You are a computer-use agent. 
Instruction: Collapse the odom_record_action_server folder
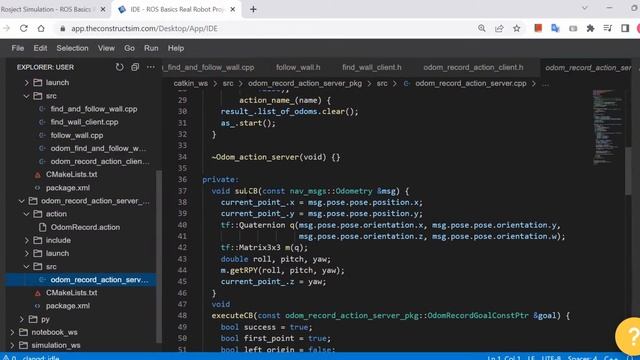coord(22,201)
